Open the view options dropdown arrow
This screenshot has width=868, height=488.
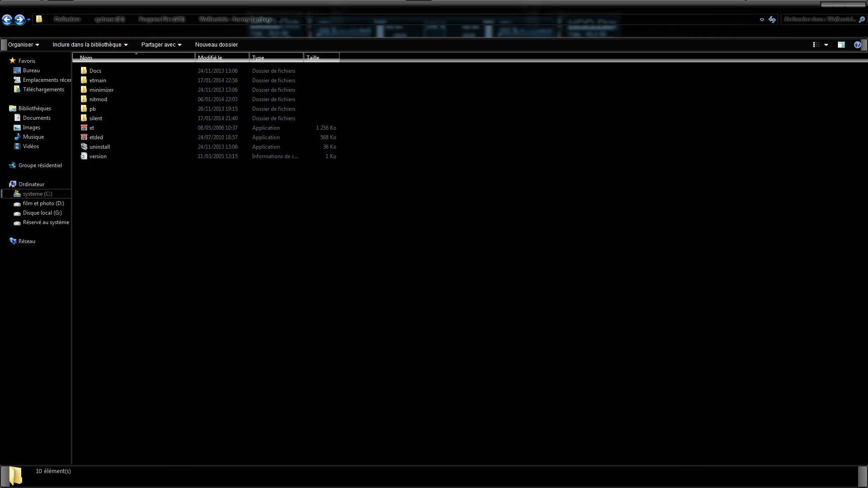coord(826,45)
